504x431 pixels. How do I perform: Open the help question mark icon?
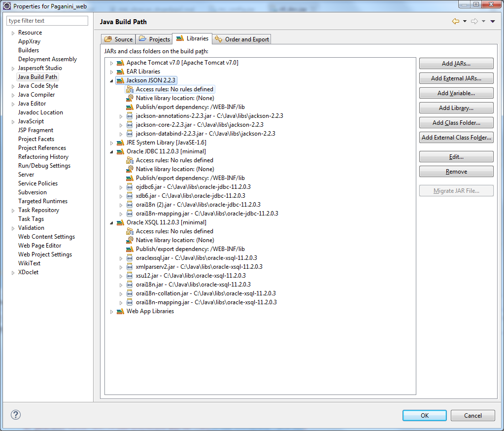(x=16, y=415)
